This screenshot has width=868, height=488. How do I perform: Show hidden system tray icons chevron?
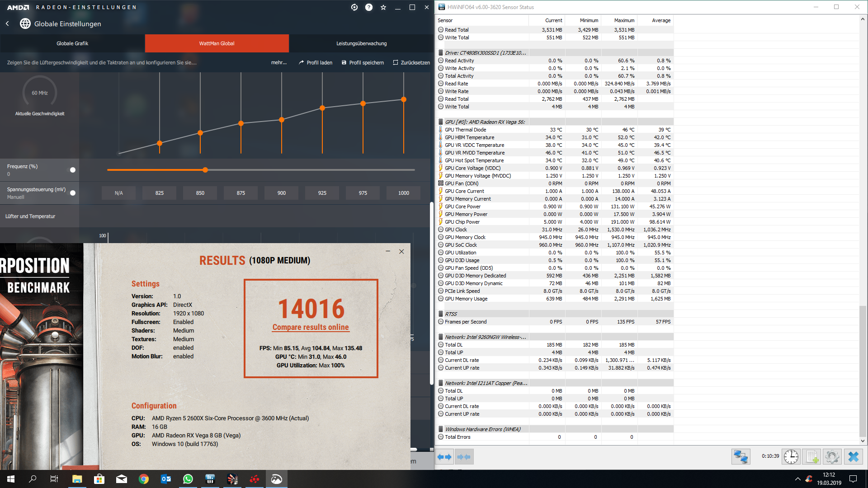(797, 479)
